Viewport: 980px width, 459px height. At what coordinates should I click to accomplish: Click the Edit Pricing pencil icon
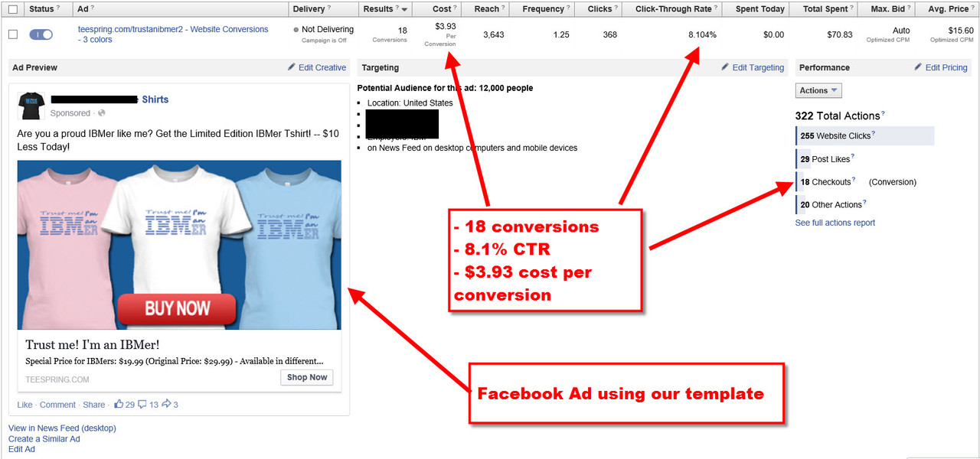pos(918,67)
